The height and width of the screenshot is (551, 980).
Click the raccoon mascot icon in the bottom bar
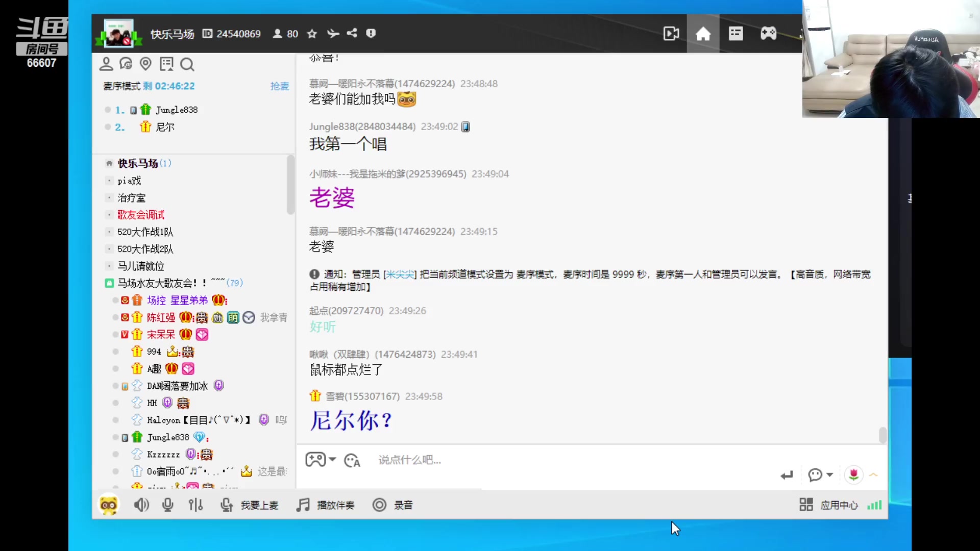[x=108, y=505]
